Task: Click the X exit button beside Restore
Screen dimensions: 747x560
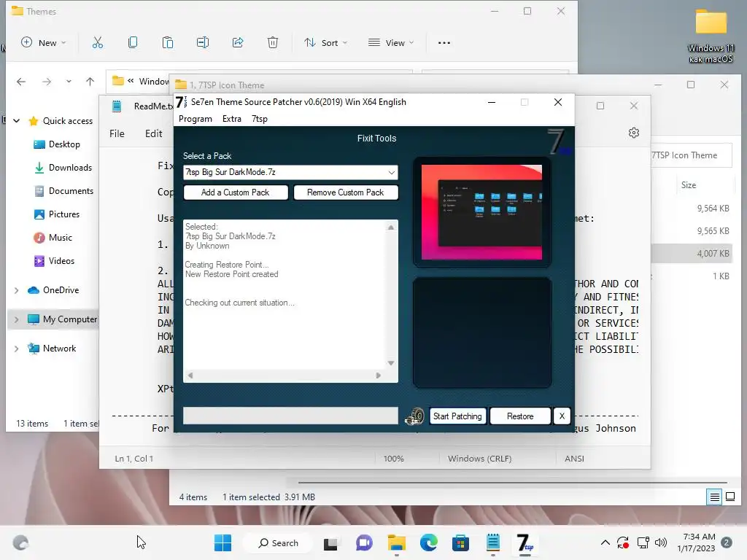Action: tap(562, 416)
